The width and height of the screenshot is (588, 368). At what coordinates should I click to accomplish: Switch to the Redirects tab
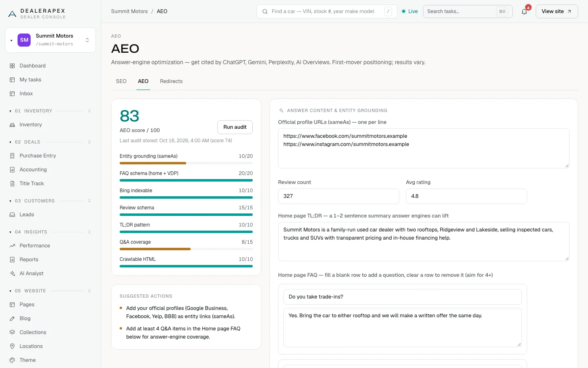[x=171, y=81]
